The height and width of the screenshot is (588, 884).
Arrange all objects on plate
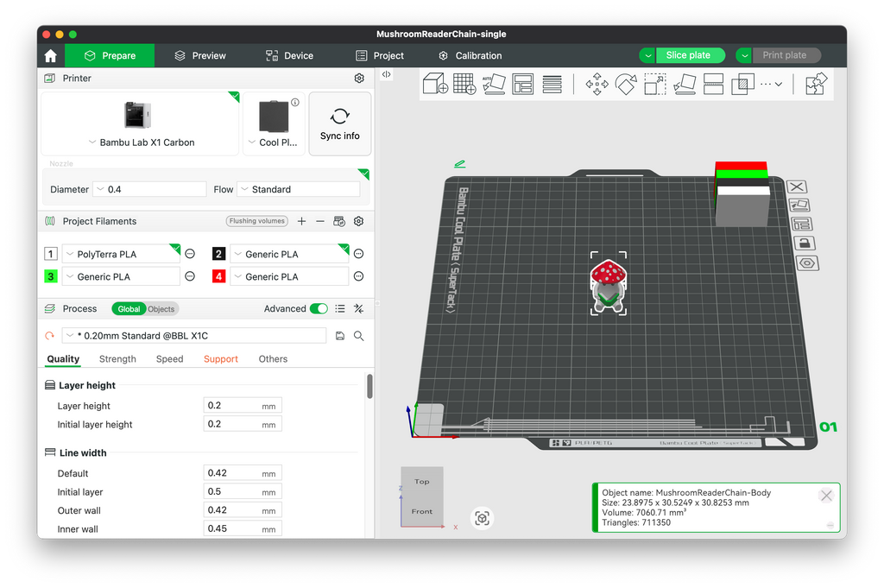pyautogui.click(x=522, y=84)
